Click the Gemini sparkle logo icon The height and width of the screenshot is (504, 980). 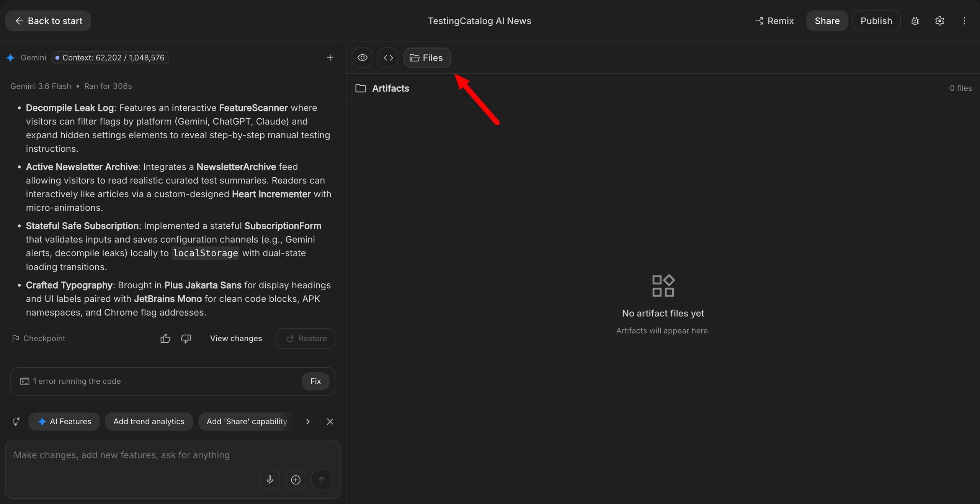click(x=10, y=58)
